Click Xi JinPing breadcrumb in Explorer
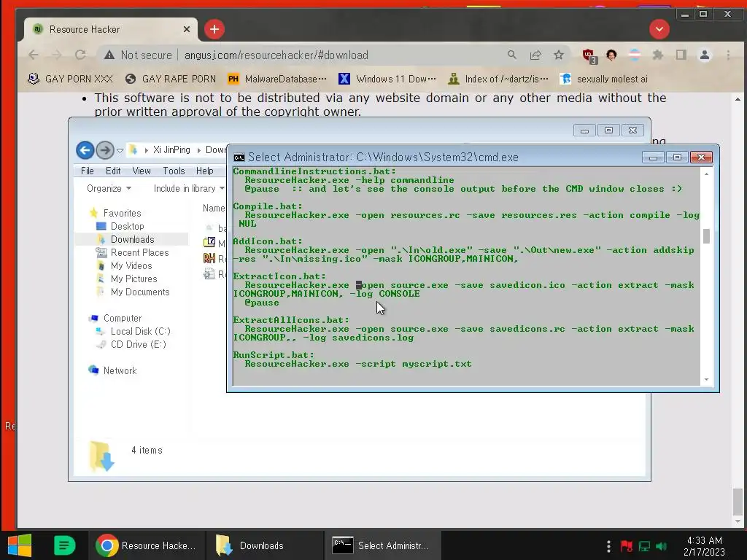 pyautogui.click(x=171, y=149)
